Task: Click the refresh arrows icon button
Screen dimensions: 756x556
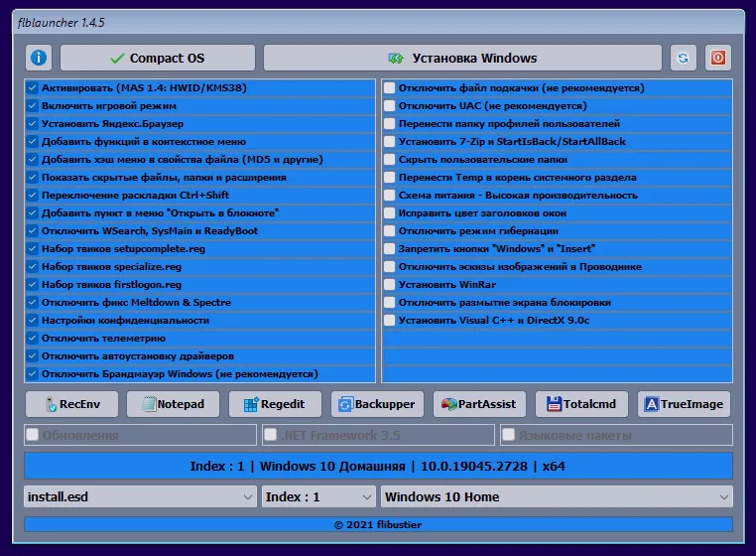Action: point(684,58)
